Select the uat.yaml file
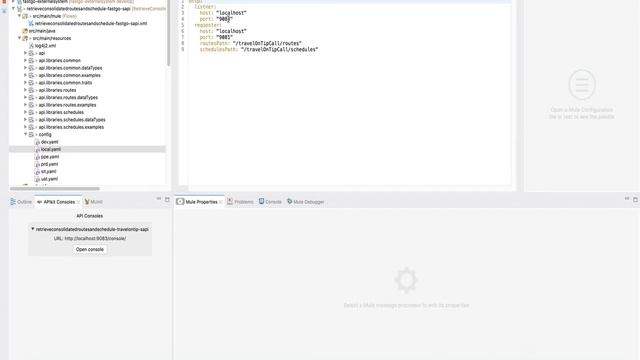The image size is (640, 360). pos(49,179)
